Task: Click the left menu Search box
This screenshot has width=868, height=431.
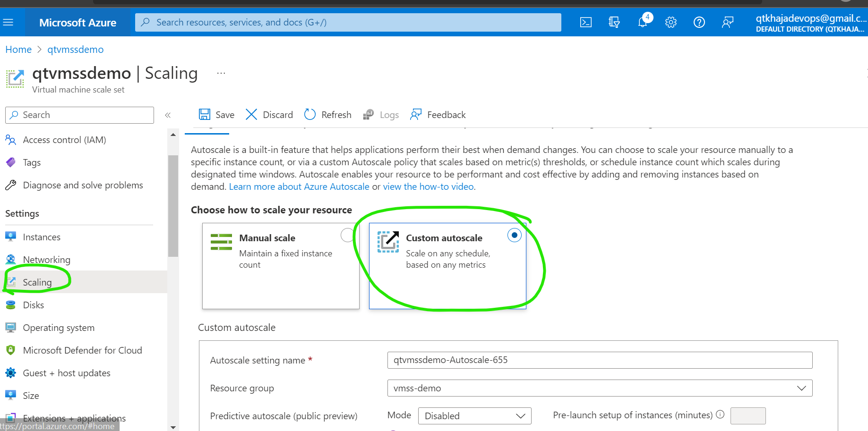Action: click(x=79, y=115)
